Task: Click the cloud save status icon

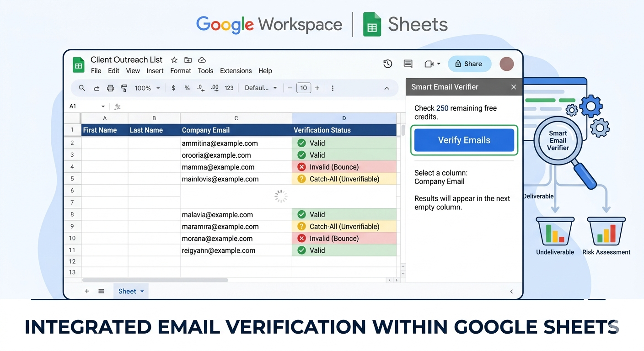Action: click(202, 60)
